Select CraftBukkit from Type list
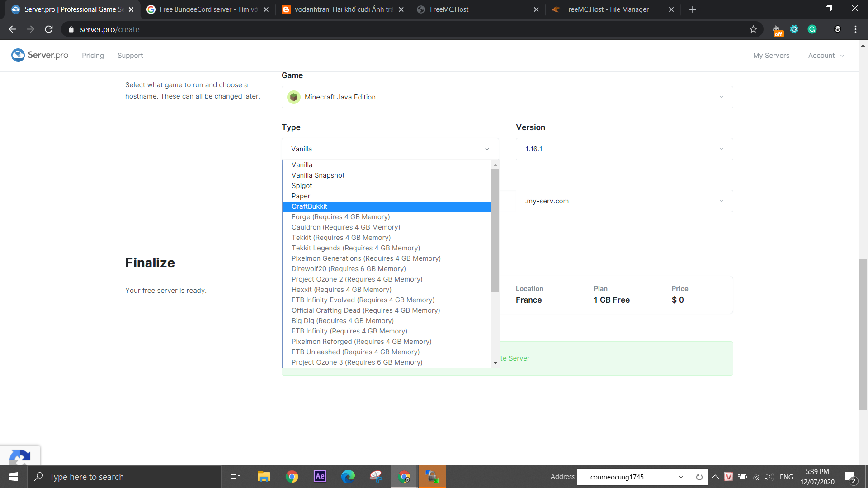Screen dimensions: 868x488 (x=310, y=206)
